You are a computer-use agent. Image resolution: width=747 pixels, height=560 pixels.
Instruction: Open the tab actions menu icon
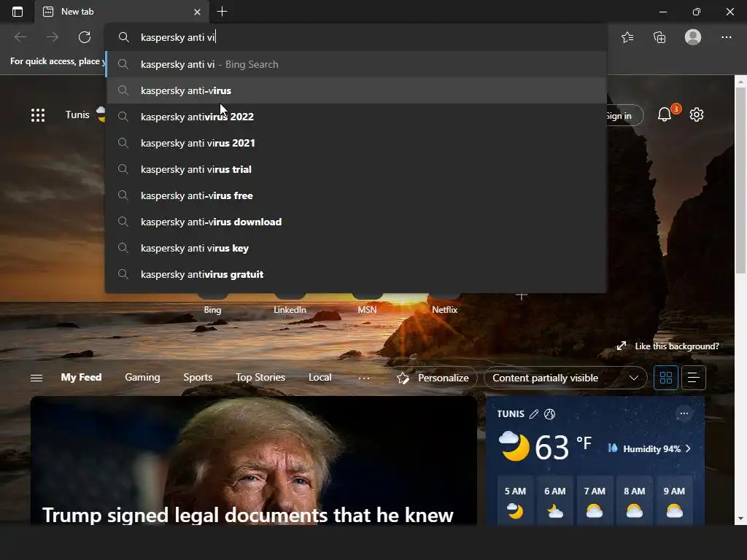point(18,12)
